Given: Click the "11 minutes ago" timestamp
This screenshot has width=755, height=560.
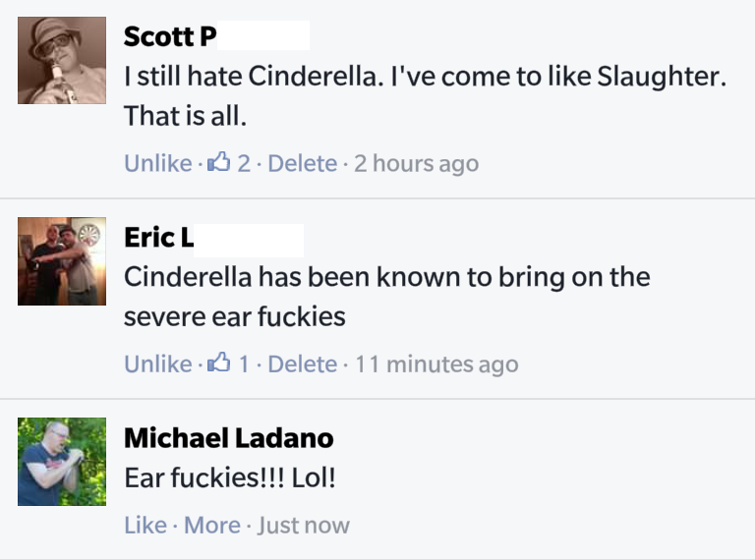Looking at the screenshot, I should [x=436, y=364].
